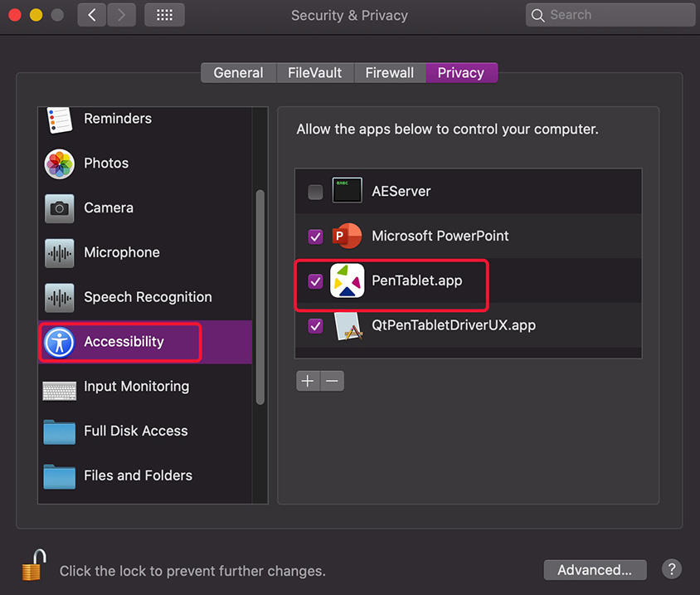This screenshot has height=595, width=700.
Task: Select the Full Disk Access label
Action: pyautogui.click(x=136, y=431)
